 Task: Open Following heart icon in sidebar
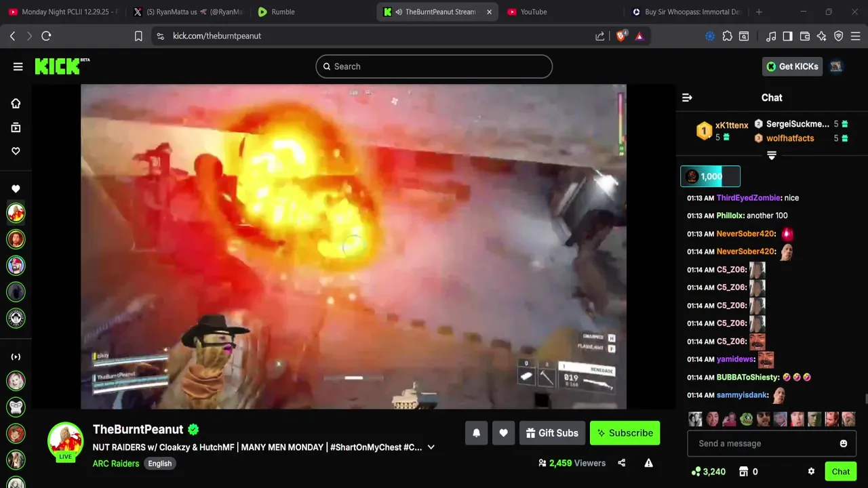[x=16, y=151]
